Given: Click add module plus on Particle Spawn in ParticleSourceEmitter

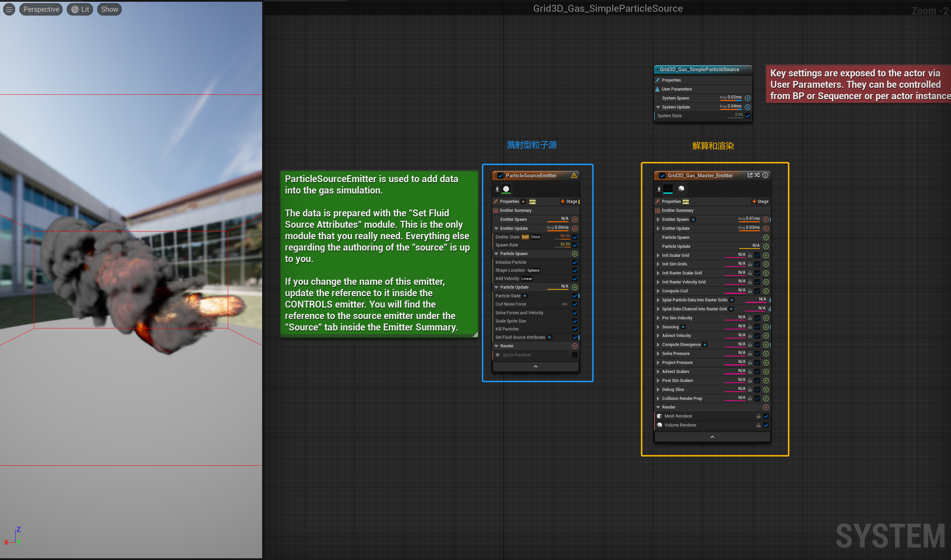Looking at the screenshot, I should pos(575,254).
